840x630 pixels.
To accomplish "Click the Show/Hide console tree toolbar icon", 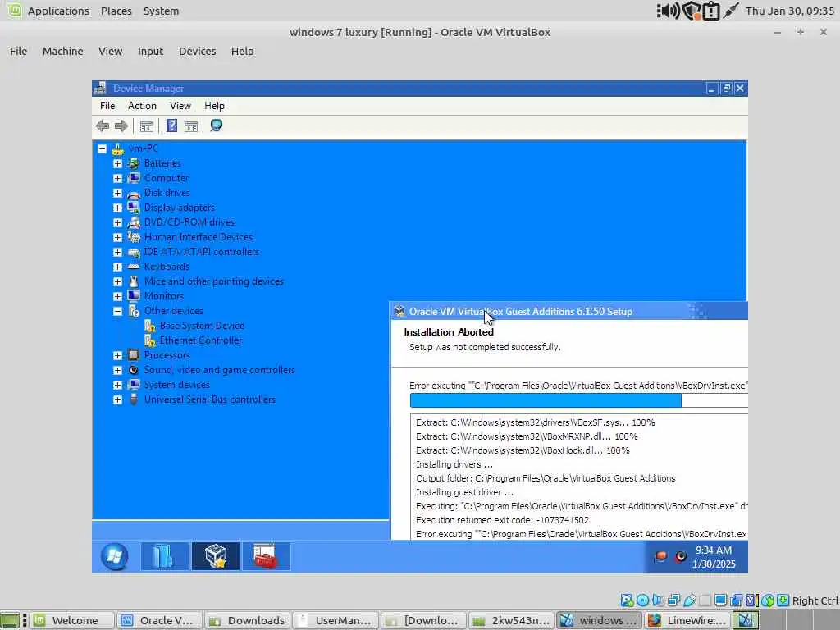I will click(x=146, y=126).
